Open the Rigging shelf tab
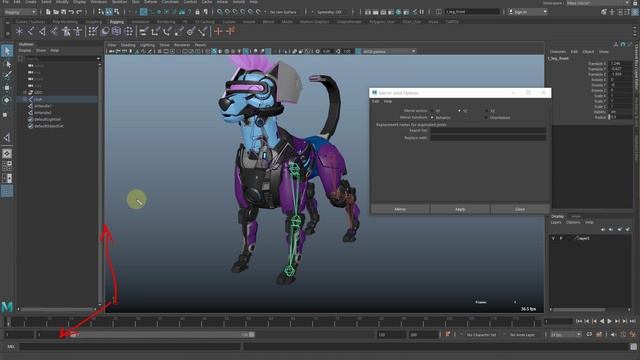This screenshot has height=360, width=640. [116, 22]
